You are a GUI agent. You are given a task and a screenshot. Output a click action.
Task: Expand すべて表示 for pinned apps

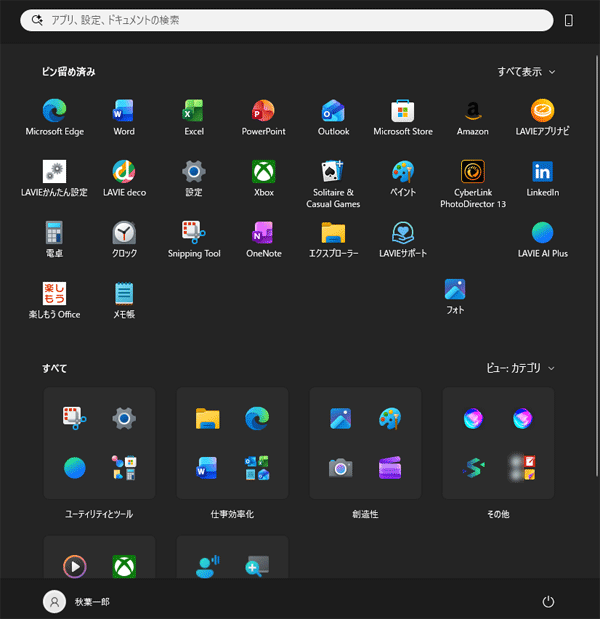tap(526, 72)
